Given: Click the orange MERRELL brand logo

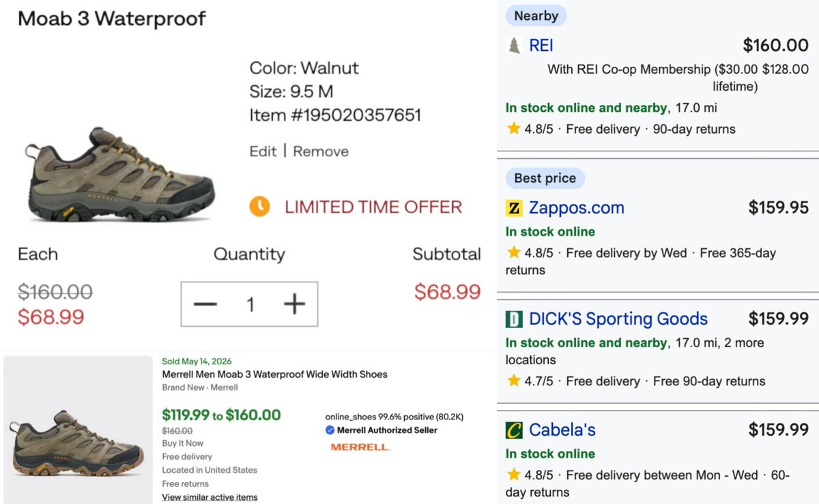Looking at the screenshot, I should [360, 447].
